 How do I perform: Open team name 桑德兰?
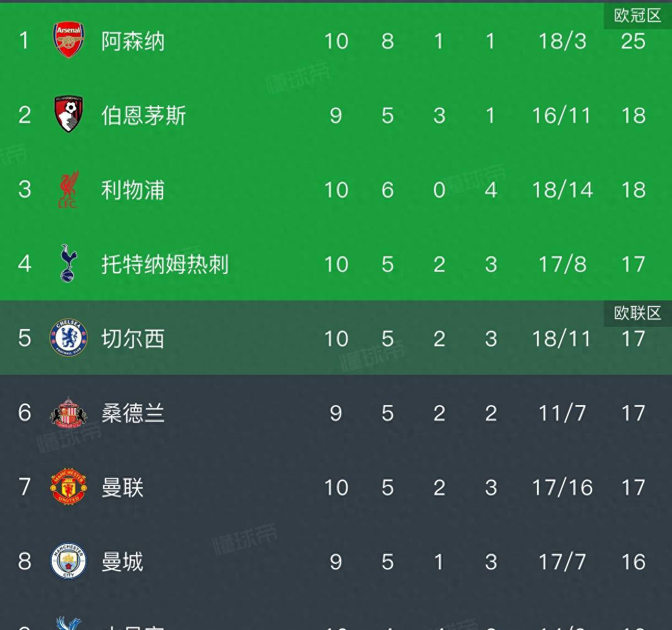pos(133,413)
